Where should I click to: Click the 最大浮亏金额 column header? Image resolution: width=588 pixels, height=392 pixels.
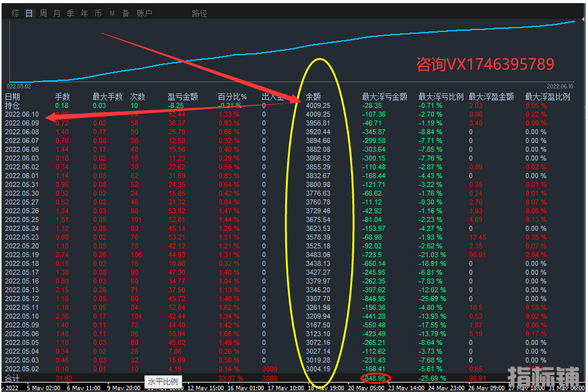[384, 97]
